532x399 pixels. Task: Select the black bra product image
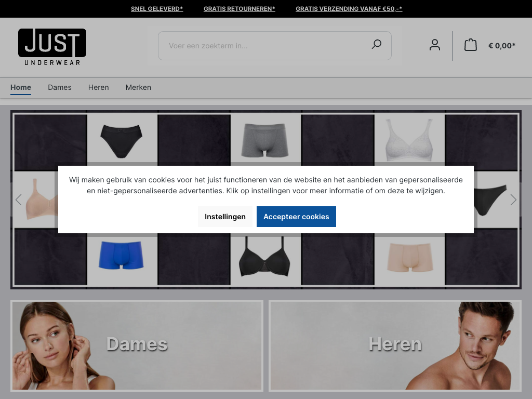point(264,257)
